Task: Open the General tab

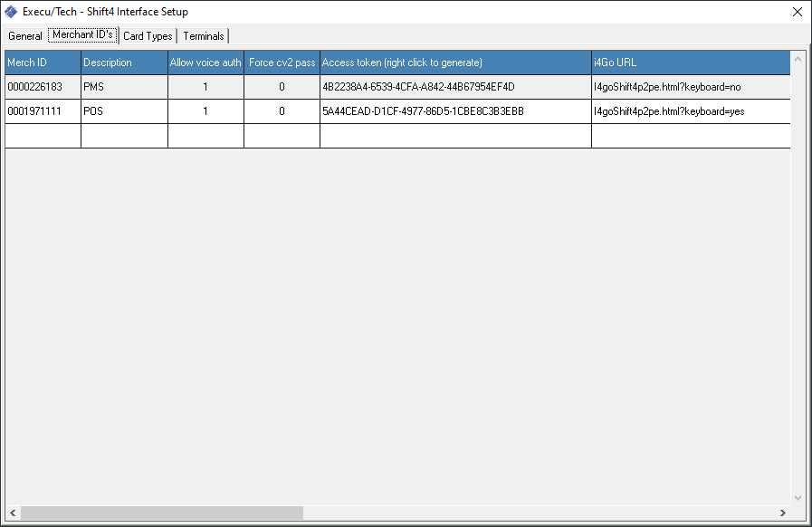Action: coord(24,35)
